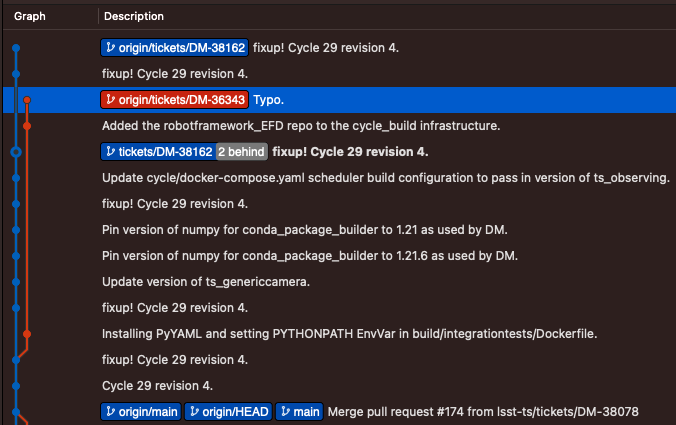676x425 pixels.
Task: Select 'Typo.' commit message text
Action: pyautogui.click(x=269, y=100)
